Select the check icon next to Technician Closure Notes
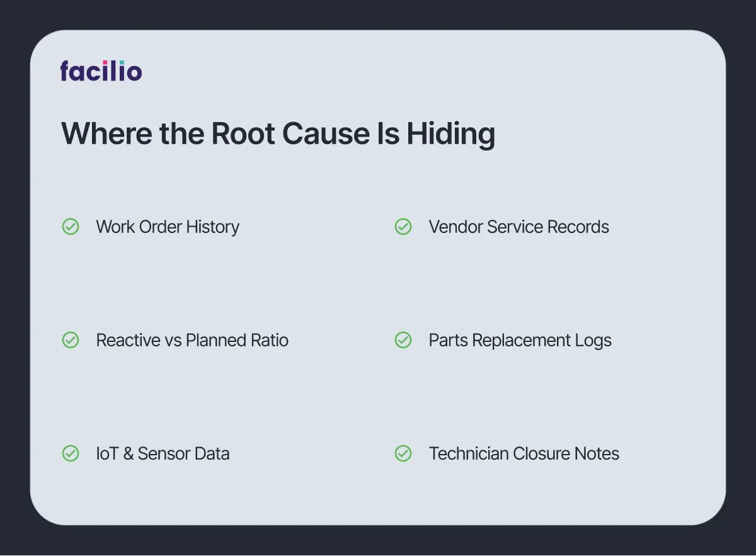This screenshot has width=756, height=556. (x=403, y=453)
